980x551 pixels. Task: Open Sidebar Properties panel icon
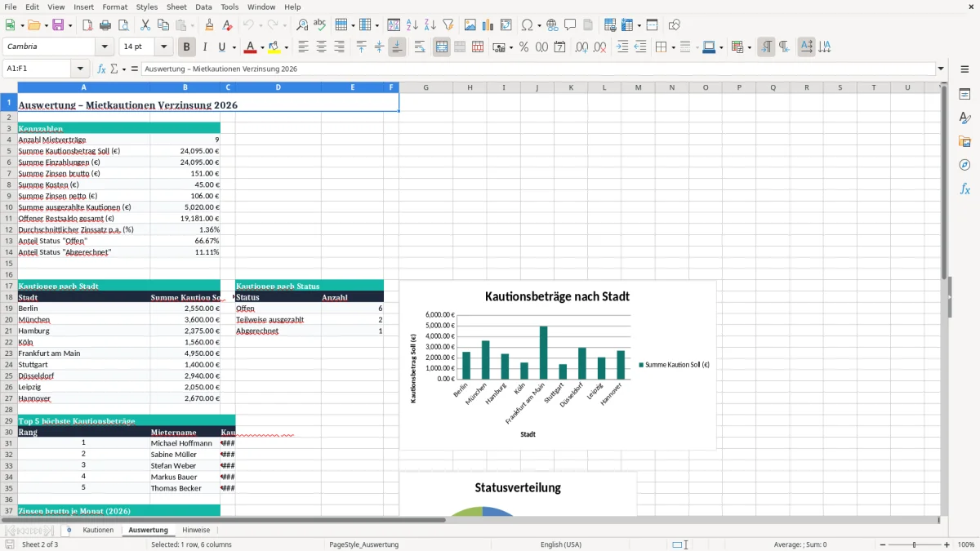point(964,94)
